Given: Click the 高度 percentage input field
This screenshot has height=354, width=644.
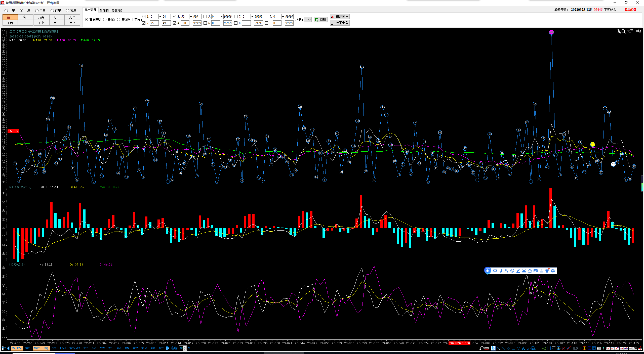Looking at the screenshot, I should point(181,348).
